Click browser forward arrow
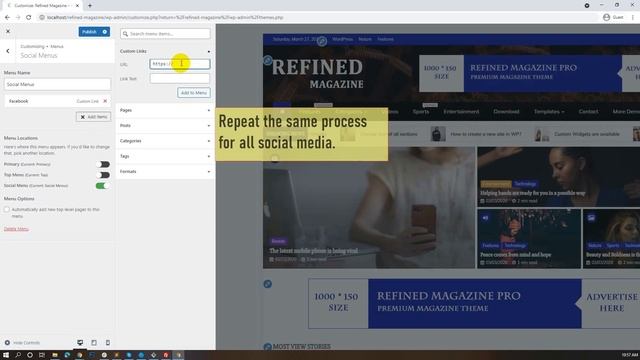 (18, 18)
